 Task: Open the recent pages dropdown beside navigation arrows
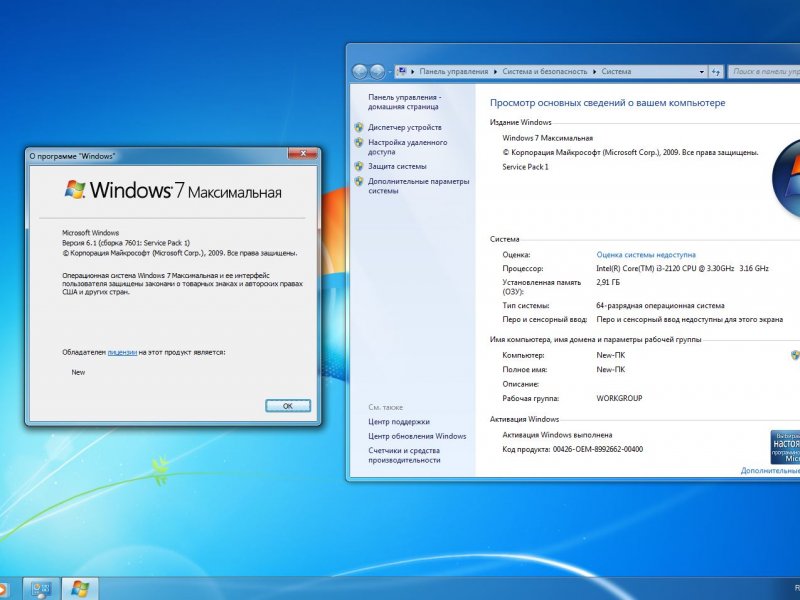point(390,72)
